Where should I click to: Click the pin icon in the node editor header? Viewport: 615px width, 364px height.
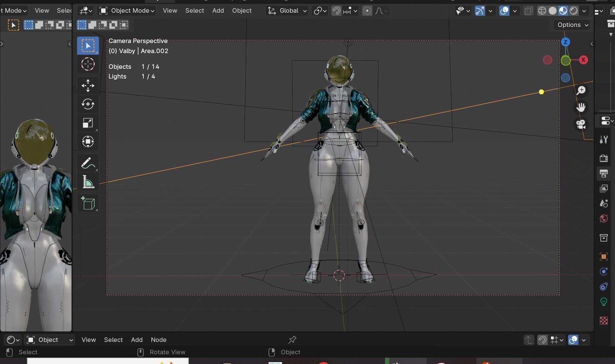(x=292, y=340)
